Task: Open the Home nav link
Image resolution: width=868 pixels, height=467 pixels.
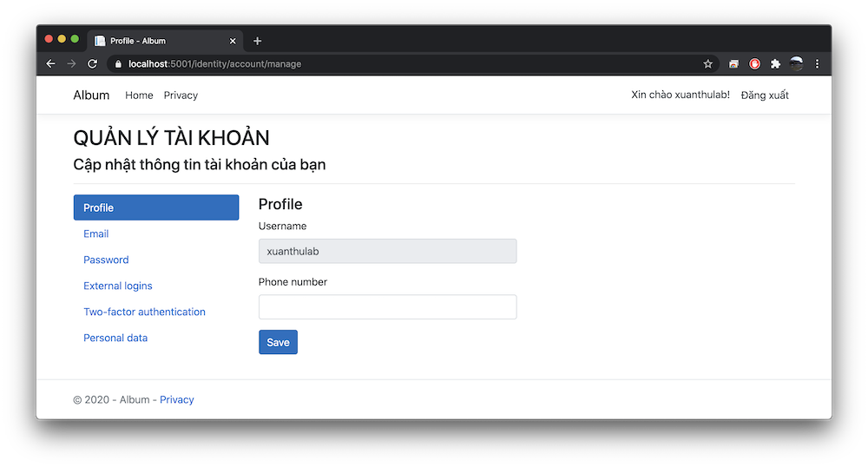Action: pyautogui.click(x=139, y=95)
